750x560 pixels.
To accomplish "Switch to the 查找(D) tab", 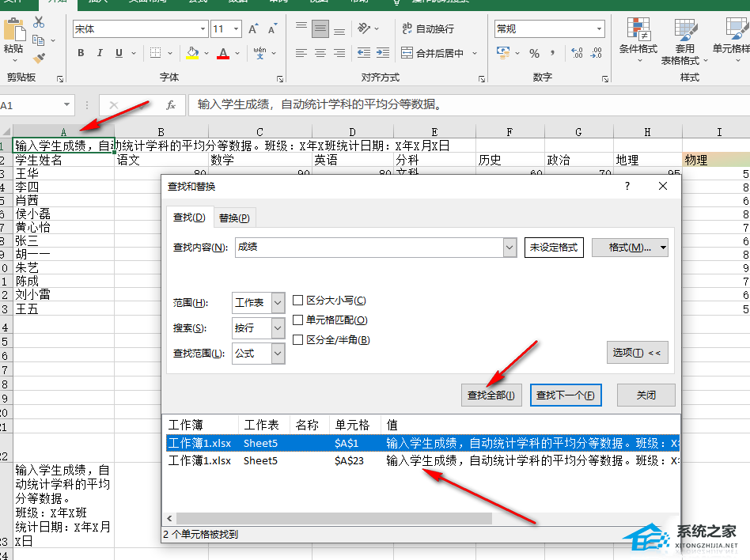I will pos(189,218).
